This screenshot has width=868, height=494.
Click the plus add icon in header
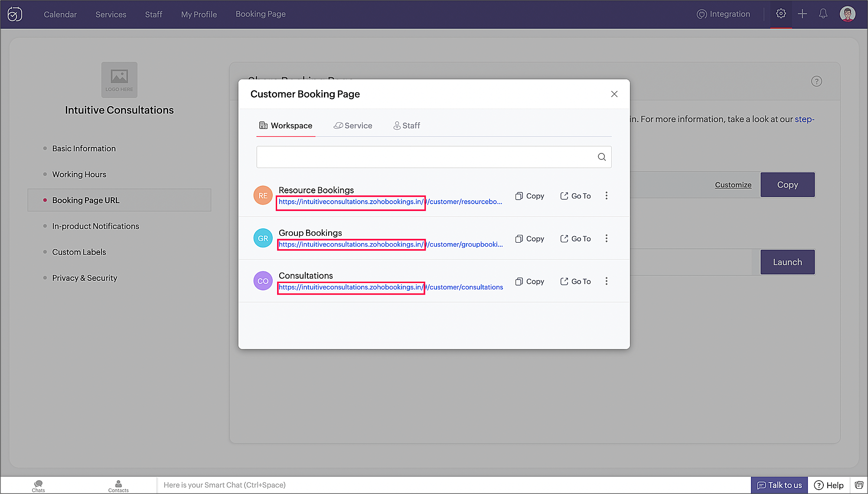click(x=802, y=14)
